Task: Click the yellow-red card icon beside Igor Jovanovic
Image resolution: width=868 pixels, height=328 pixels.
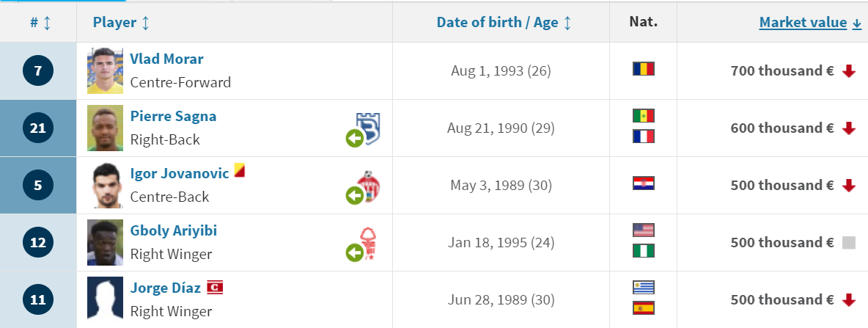Action: (239, 170)
